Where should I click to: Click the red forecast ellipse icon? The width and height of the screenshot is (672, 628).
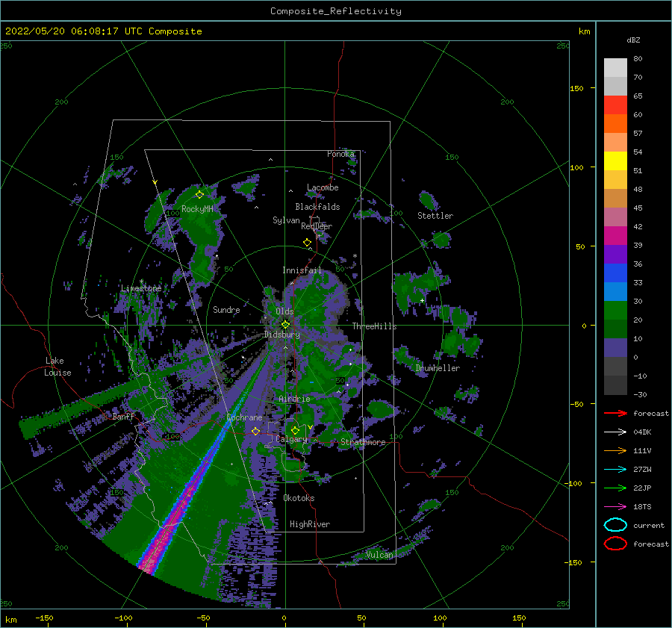pyautogui.click(x=615, y=544)
